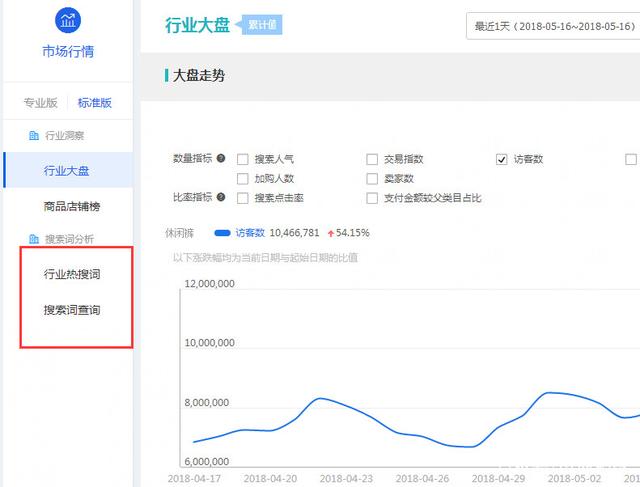Click the 访客数 legend label
Screen dimensions: 640x487
coord(250,233)
